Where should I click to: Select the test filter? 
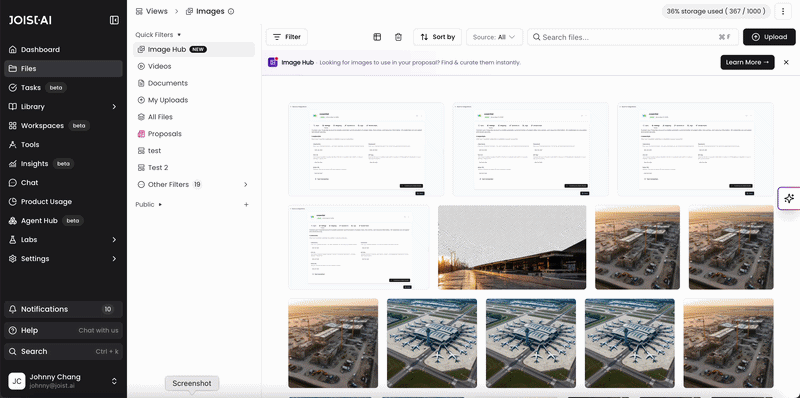(x=194, y=151)
